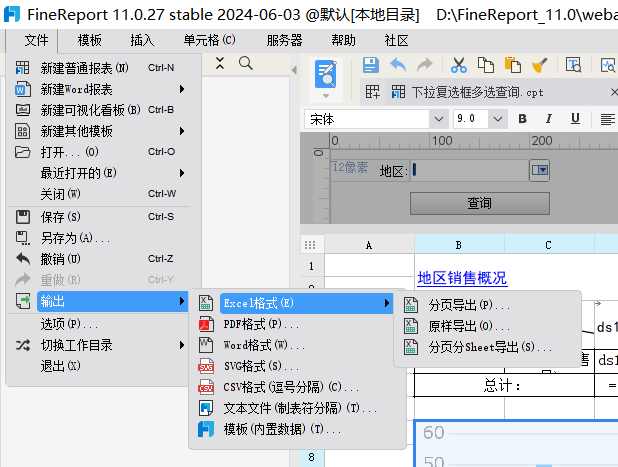Select 分页导出 Excel export
The image size is (618, 467).
(x=488, y=305)
